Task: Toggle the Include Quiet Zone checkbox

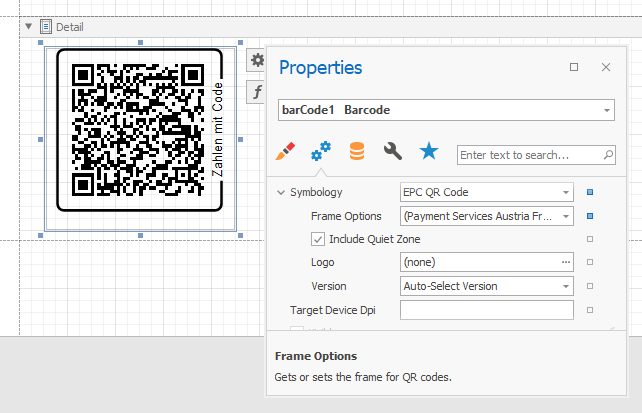Action: pos(318,239)
